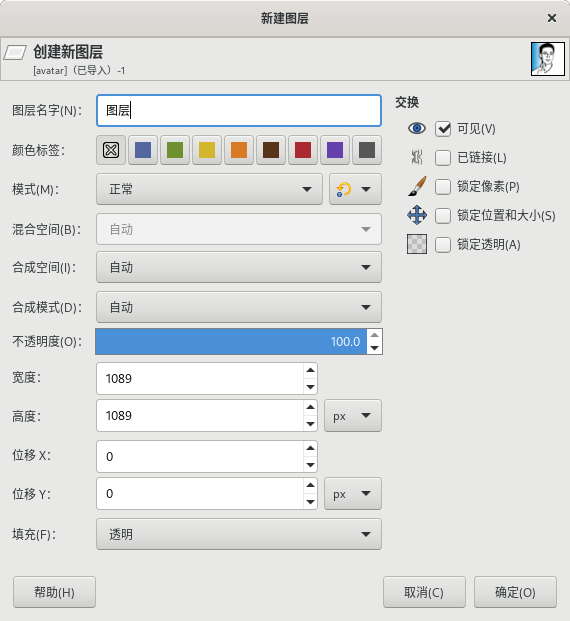Click the 取消(C) button
This screenshot has height=621, width=570.
(x=424, y=592)
